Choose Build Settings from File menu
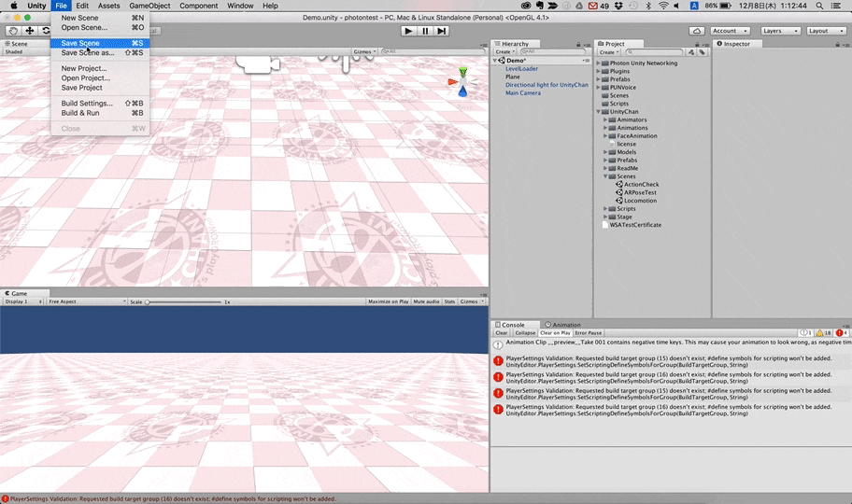Image resolution: width=852 pixels, height=504 pixels. [x=100, y=104]
